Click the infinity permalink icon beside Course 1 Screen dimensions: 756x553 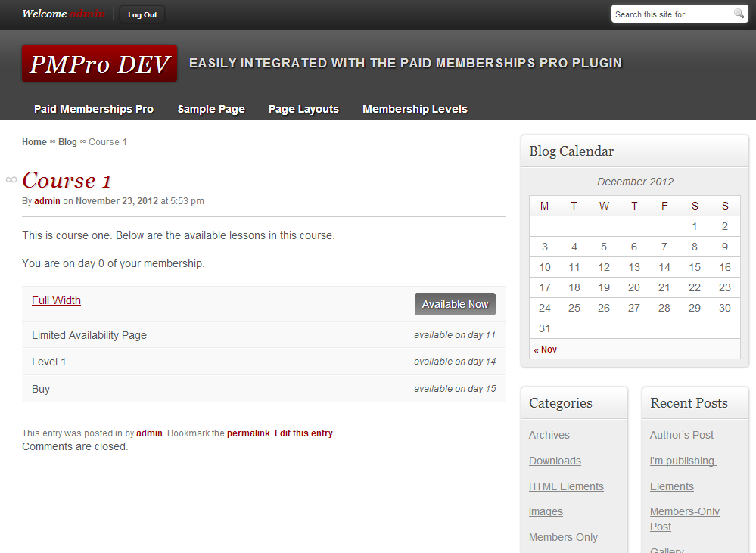tap(11, 180)
